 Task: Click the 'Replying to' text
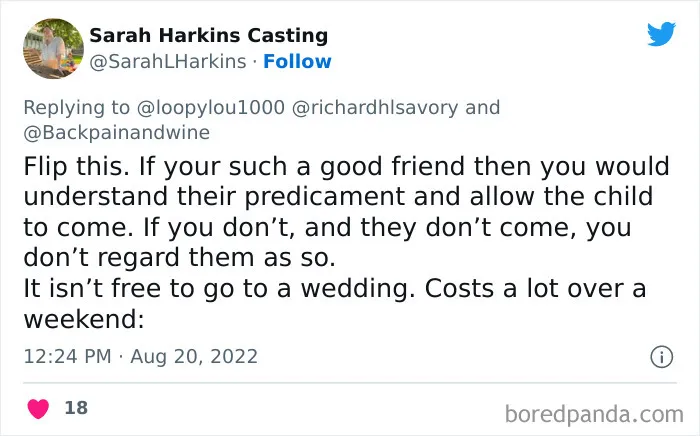pos(76,108)
